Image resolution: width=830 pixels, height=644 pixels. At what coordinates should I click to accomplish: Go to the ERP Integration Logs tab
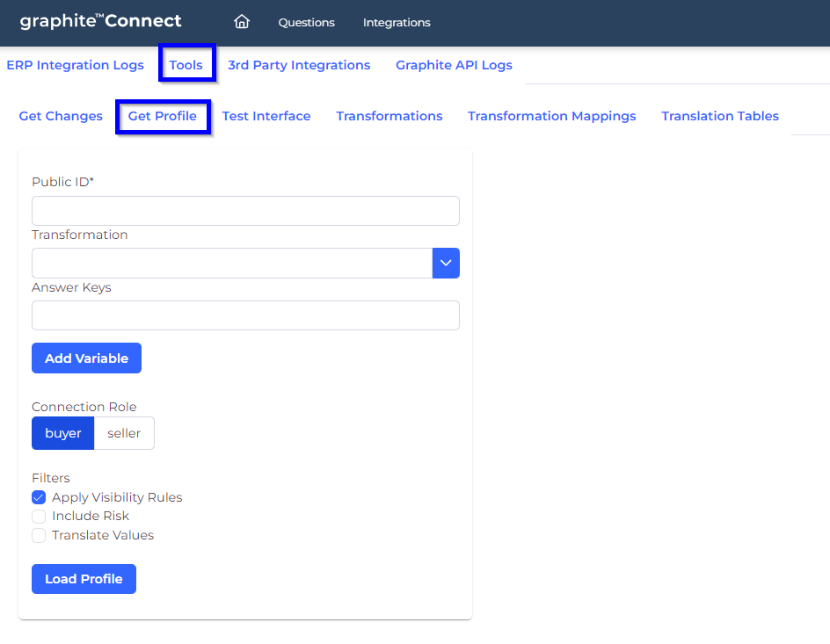click(x=75, y=64)
